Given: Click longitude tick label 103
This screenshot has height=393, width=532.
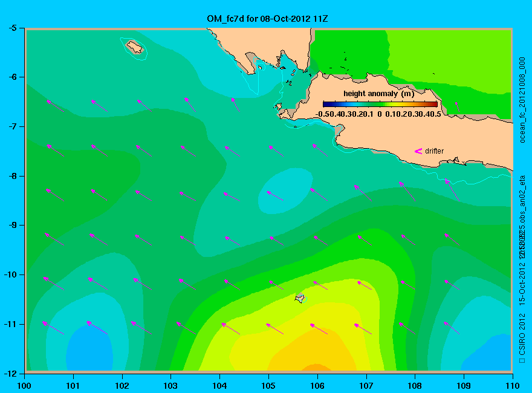Looking at the screenshot, I should click(x=170, y=386).
